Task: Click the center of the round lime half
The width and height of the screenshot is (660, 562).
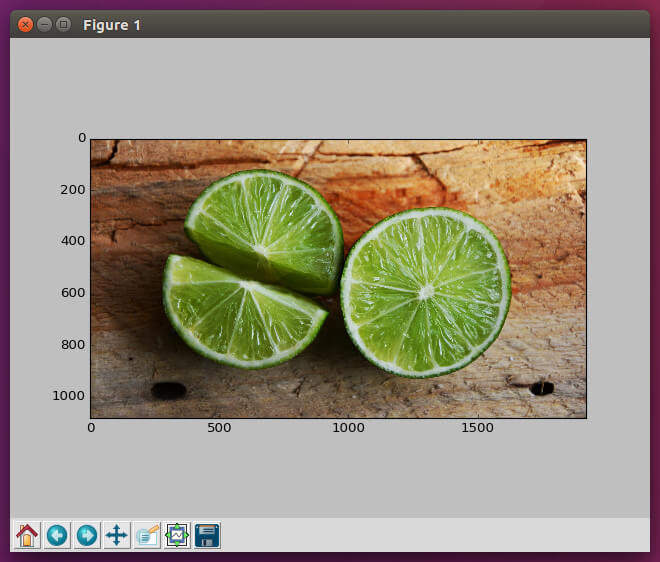Action: pyautogui.click(x=426, y=292)
